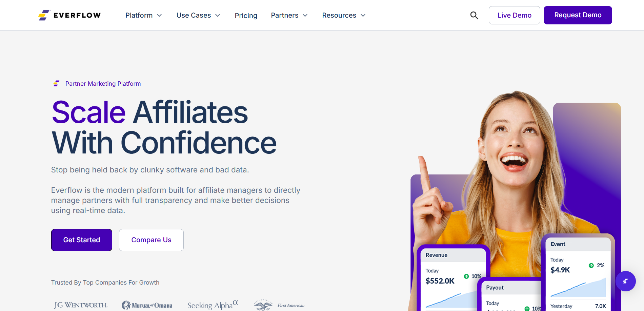This screenshot has height=311, width=644.
Task: Click the Get Started button
Action: [82, 240]
